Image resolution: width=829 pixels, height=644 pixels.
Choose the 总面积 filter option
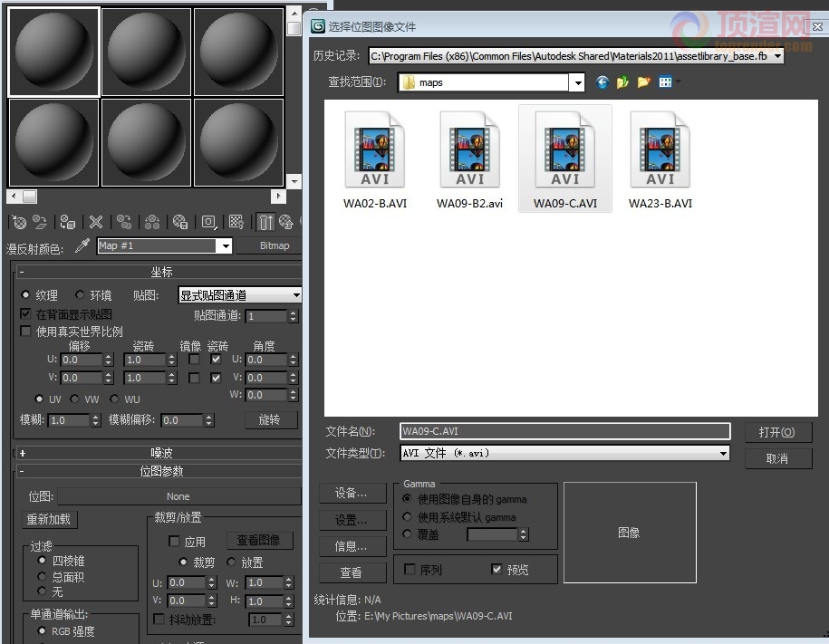coord(42,576)
